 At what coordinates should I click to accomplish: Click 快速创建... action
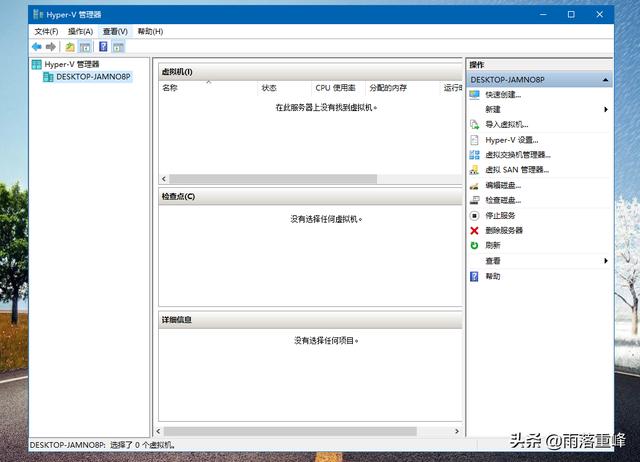(x=503, y=95)
